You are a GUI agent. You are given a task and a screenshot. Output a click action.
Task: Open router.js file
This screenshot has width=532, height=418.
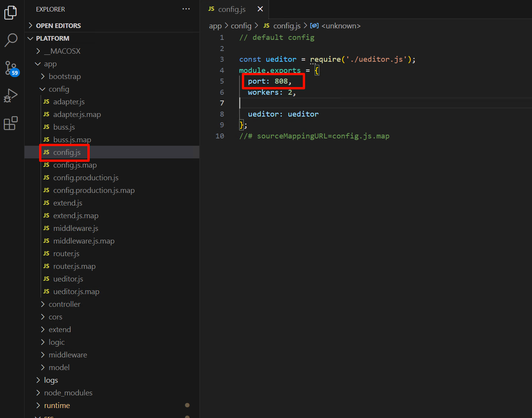[x=112, y=253]
